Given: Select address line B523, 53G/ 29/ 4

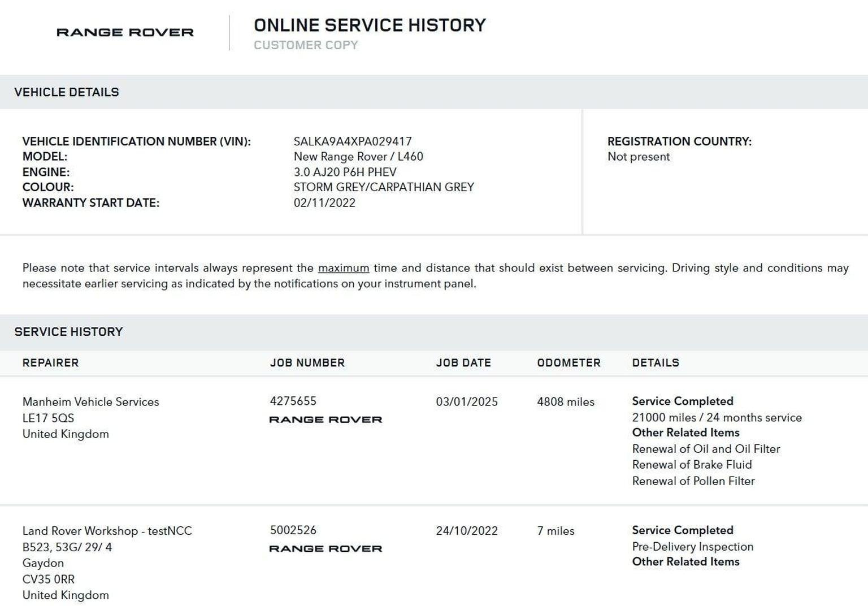Looking at the screenshot, I should [67, 547].
